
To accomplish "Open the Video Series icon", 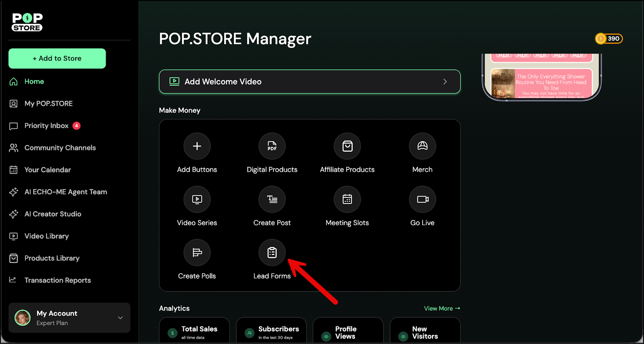I will [x=197, y=199].
